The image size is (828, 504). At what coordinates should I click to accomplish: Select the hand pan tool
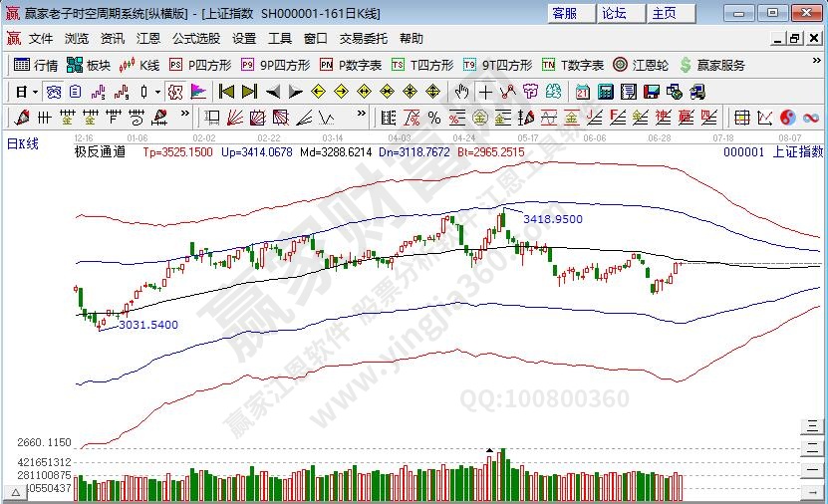[x=461, y=92]
